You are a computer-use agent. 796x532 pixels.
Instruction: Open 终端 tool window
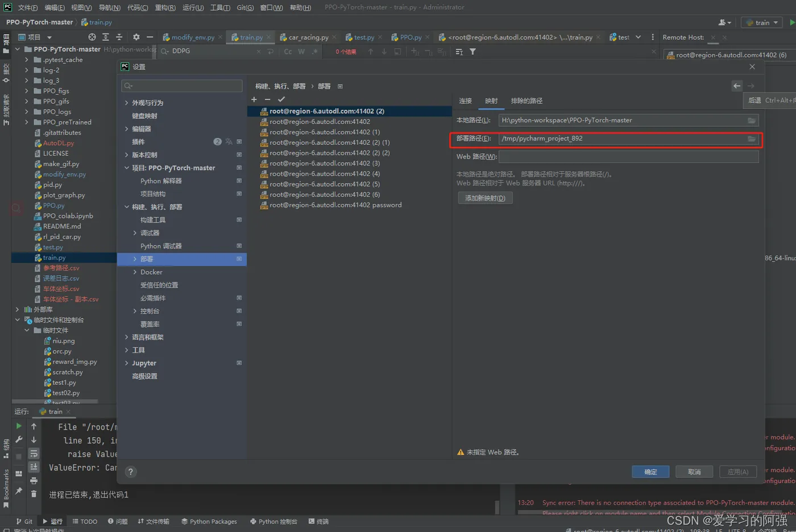point(318,521)
